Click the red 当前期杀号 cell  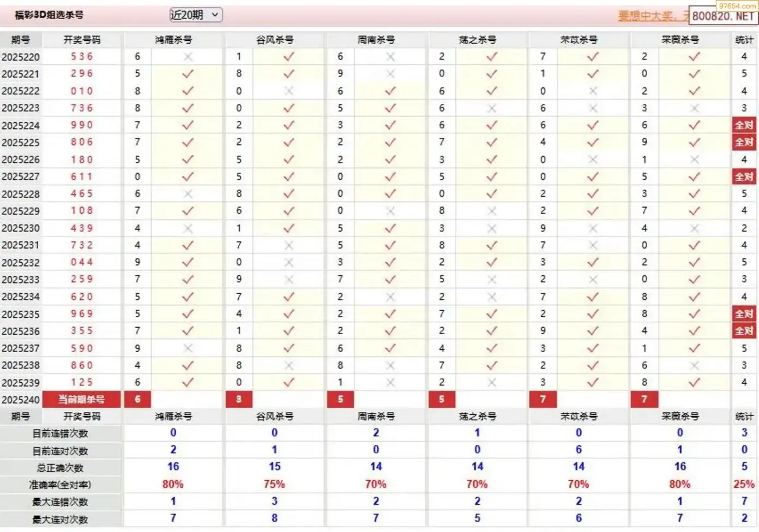pyautogui.click(x=82, y=400)
